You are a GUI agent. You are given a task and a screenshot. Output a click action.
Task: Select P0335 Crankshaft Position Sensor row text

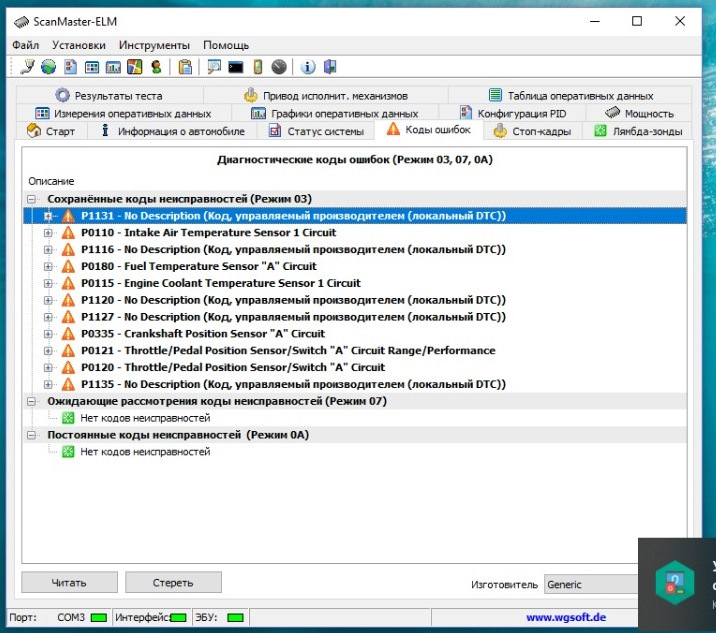tap(203, 334)
